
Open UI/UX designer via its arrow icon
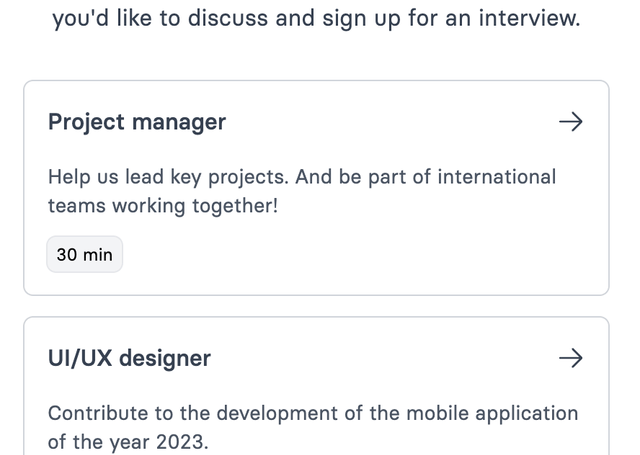pyautogui.click(x=570, y=358)
